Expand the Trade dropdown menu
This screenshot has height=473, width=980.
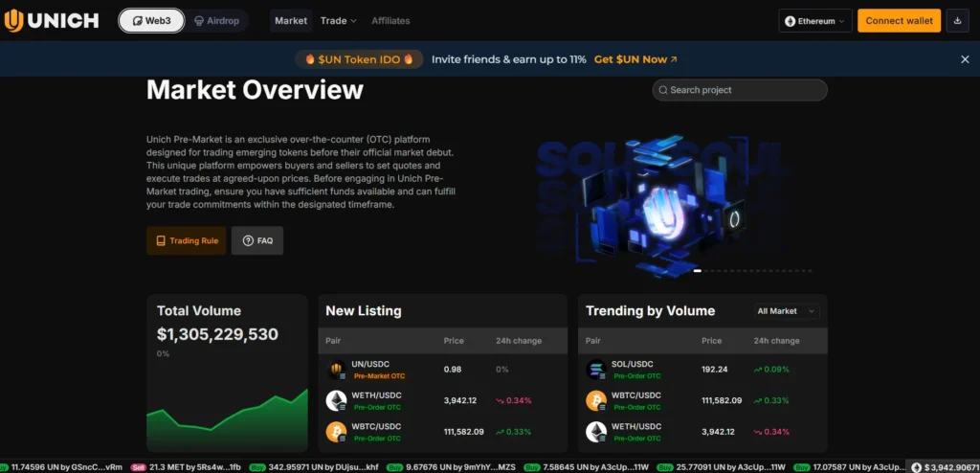coord(338,20)
